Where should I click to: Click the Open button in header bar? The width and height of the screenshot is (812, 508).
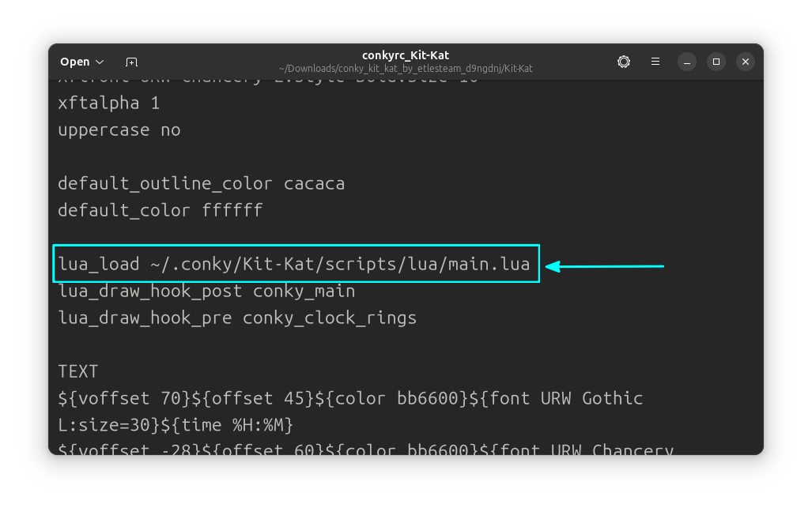coord(75,62)
